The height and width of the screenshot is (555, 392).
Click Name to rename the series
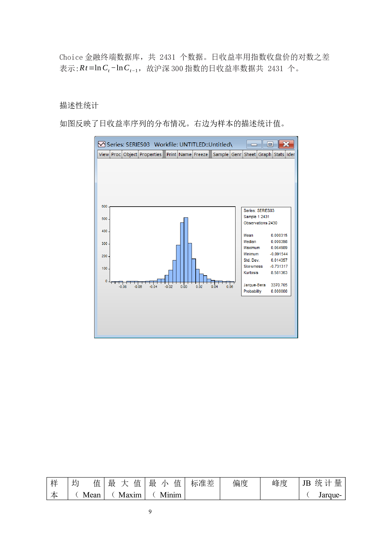(185, 154)
